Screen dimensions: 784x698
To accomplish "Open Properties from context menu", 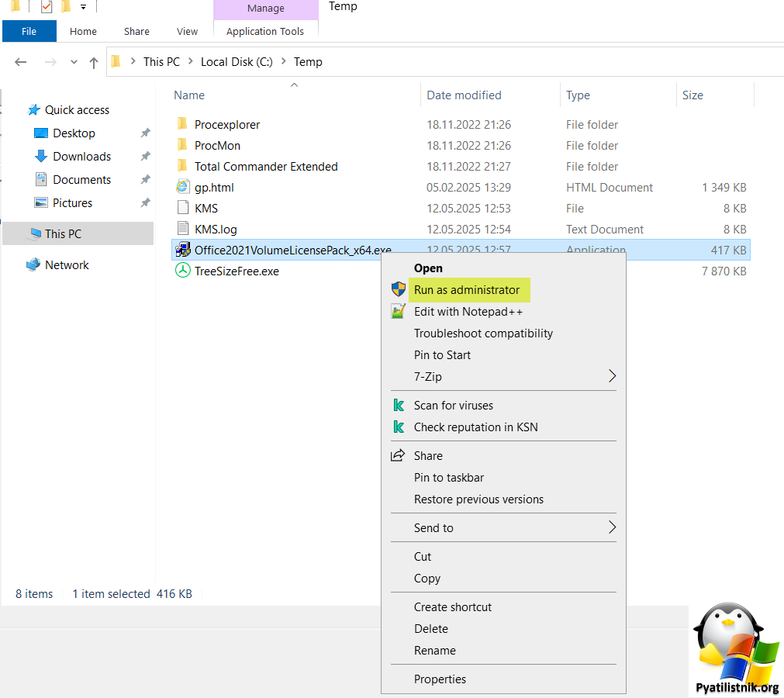I will [x=503, y=679].
